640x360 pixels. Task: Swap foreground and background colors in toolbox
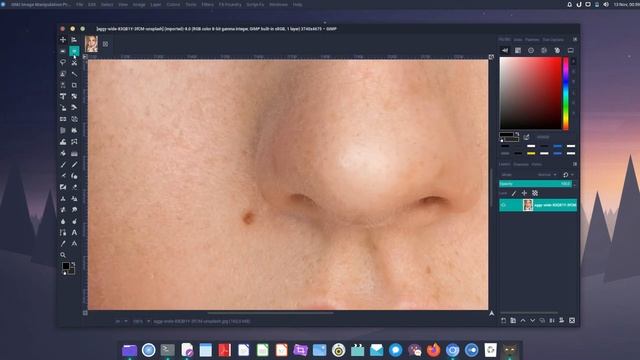point(73,264)
